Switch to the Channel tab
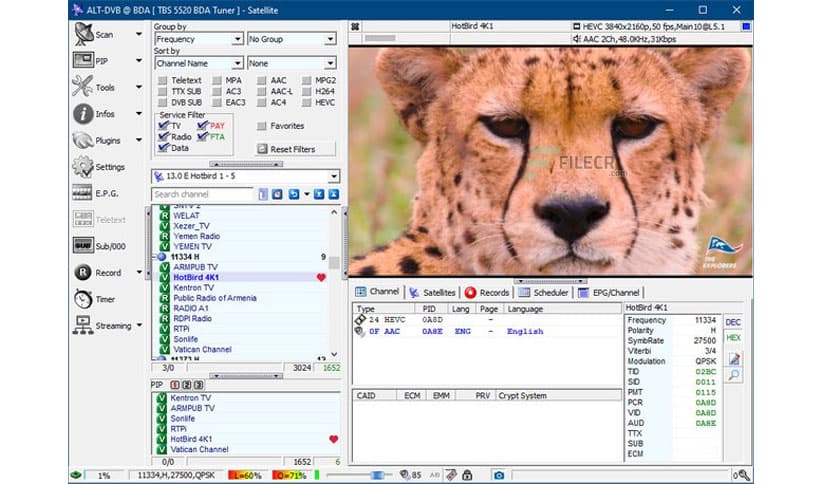 (377, 292)
